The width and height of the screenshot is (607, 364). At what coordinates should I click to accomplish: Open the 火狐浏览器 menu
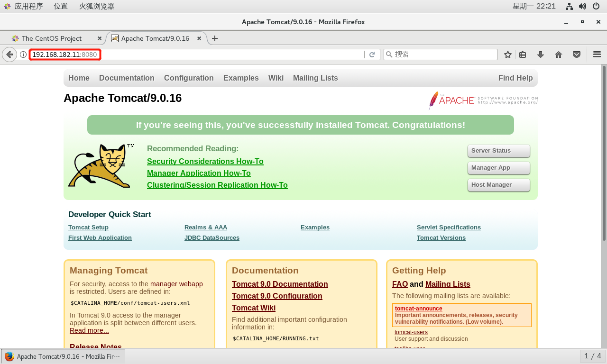click(97, 6)
